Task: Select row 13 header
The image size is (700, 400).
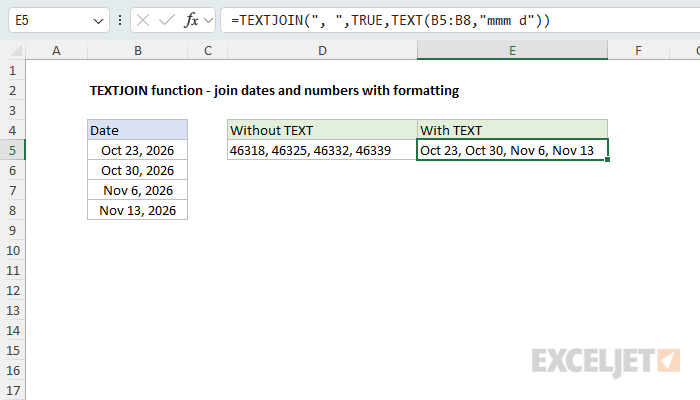Action: (12, 310)
